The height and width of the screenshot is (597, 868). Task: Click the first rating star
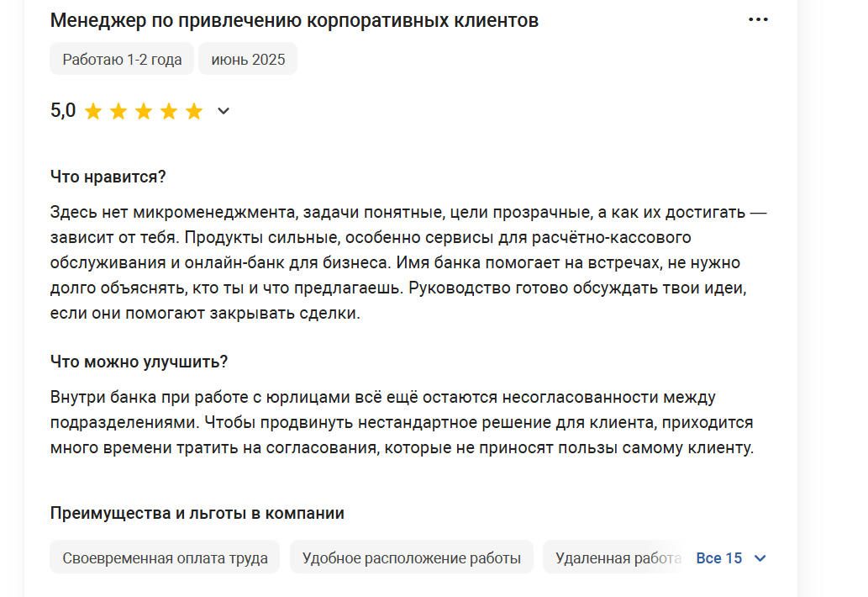(93, 111)
